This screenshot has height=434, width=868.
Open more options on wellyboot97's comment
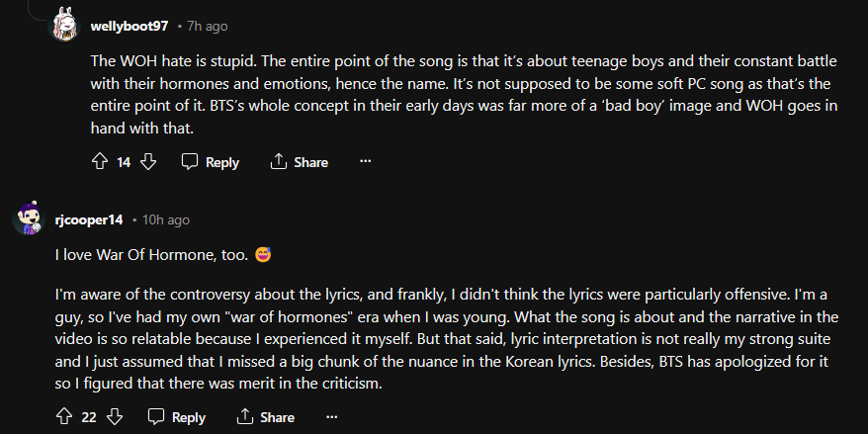[365, 162]
